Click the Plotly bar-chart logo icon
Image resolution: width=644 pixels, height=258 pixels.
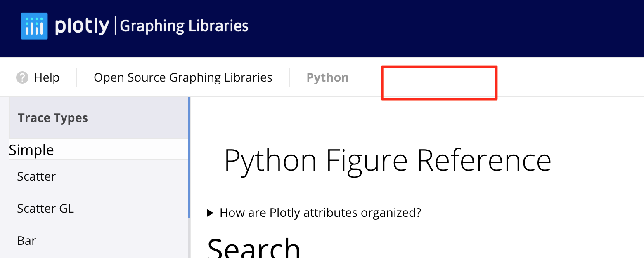point(34,26)
